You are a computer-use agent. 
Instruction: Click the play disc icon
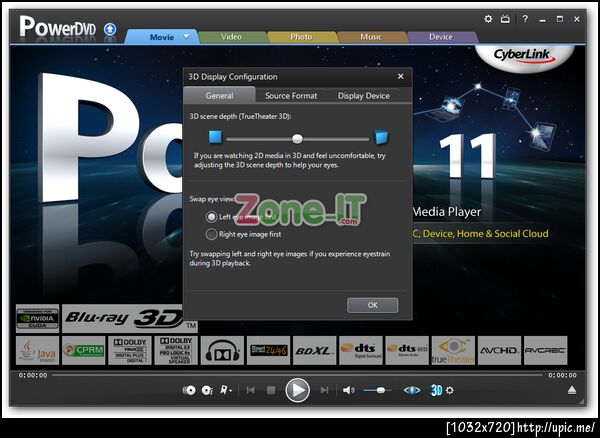(x=189, y=390)
